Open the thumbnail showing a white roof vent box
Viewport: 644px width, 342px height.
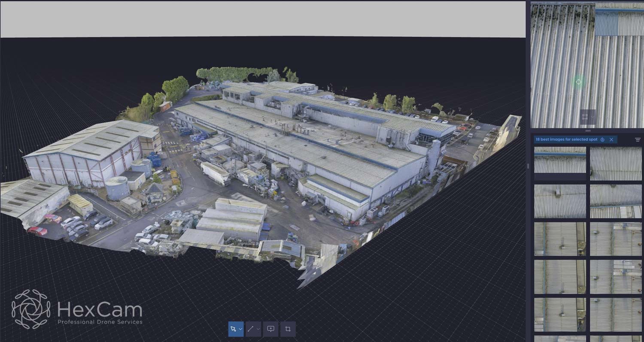(x=560, y=201)
